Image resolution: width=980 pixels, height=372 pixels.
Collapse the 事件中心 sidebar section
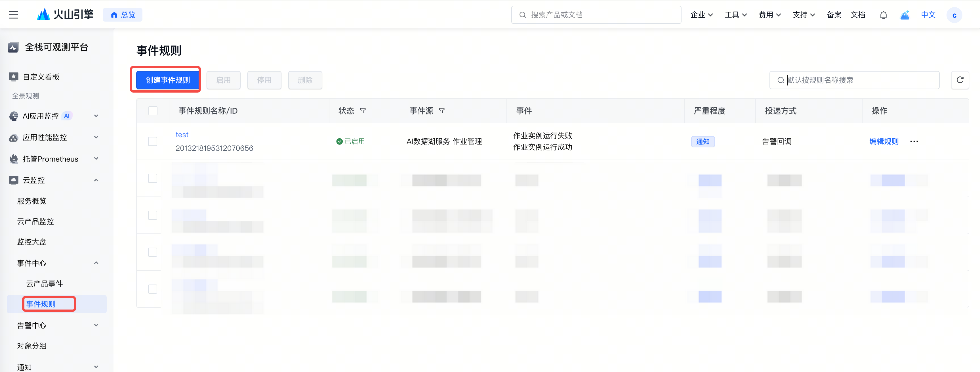96,263
